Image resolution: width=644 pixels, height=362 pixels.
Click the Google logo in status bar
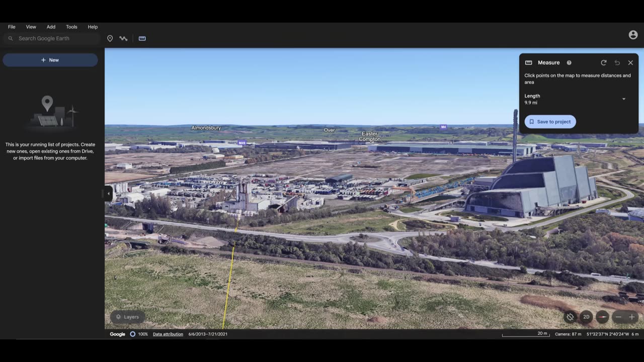117,334
